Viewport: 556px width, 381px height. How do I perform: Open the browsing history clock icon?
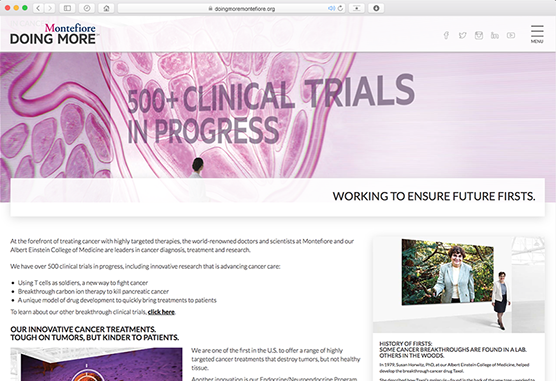87,8
